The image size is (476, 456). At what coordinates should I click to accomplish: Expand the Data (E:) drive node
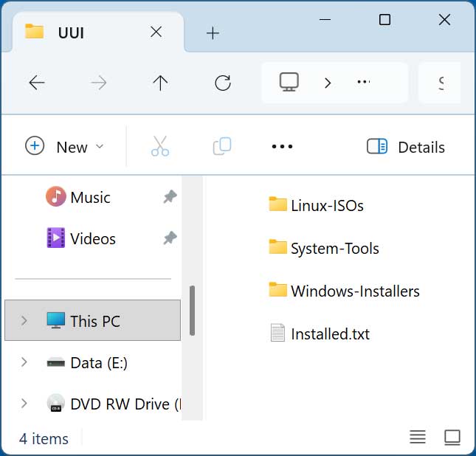(24, 362)
